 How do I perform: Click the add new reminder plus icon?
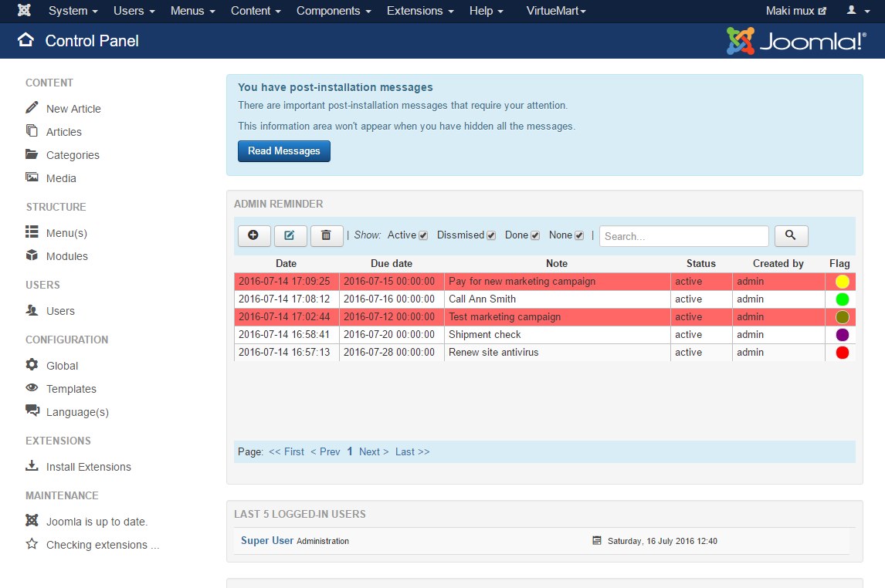click(x=254, y=236)
